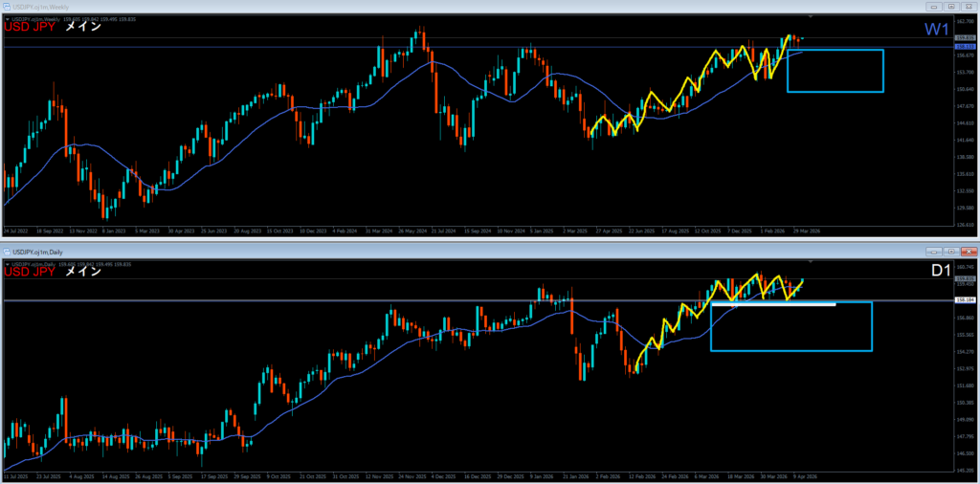The image size is (980, 484).
Task: Click the 158.184 horizontal line price tag
Action: point(965,299)
